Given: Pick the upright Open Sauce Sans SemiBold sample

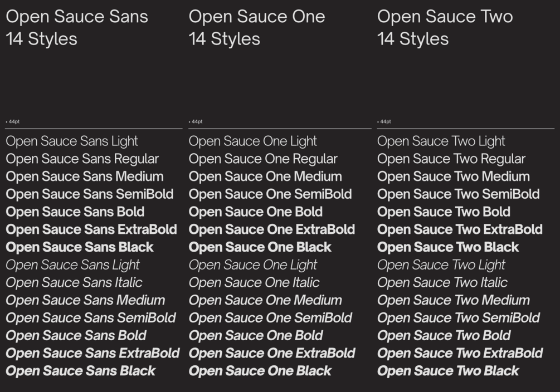Looking at the screenshot, I should (90, 194).
